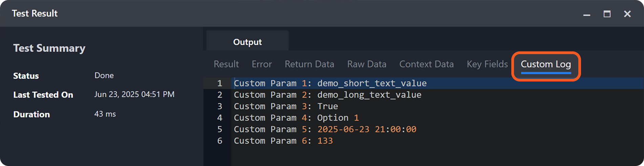Select the Custom Param 2 log line
This screenshot has width=644, height=166.
pyautogui.click(x=327, y=95)
